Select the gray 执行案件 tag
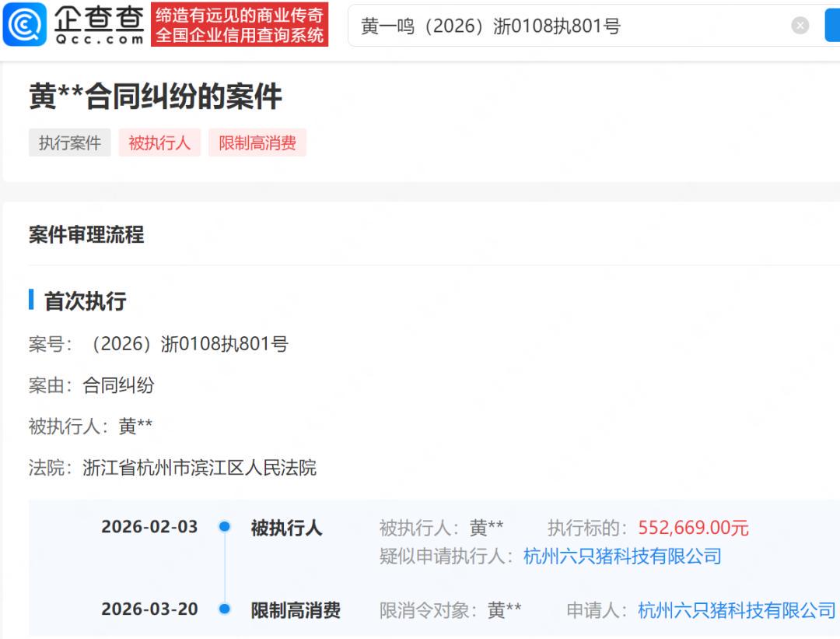The height and width of the screenshot is (639, 840). pyautogui.click(x=70, y=143)
